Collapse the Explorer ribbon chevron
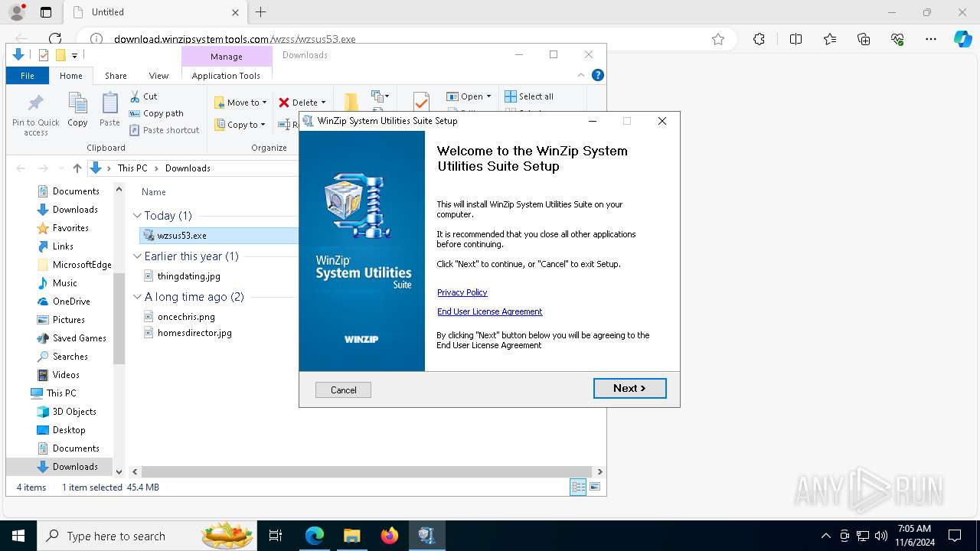This screenshot has width=980, height=551. [581, 75]
